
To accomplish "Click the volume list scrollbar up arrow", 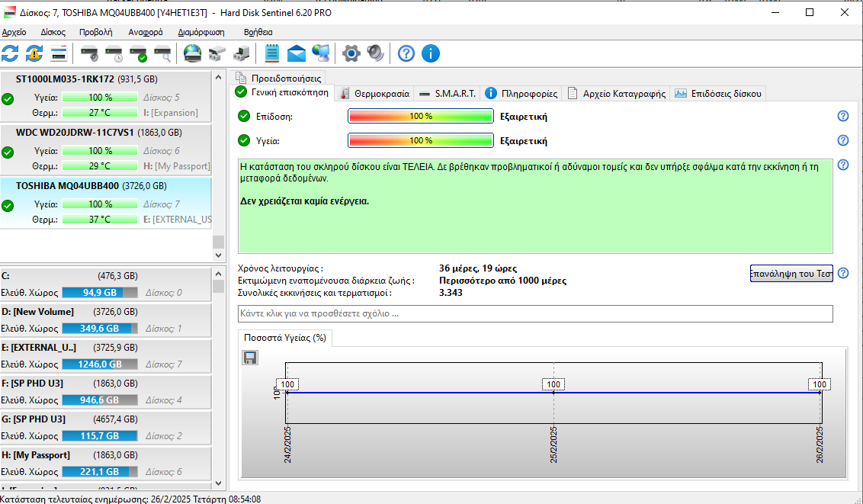I will (219, 274).
